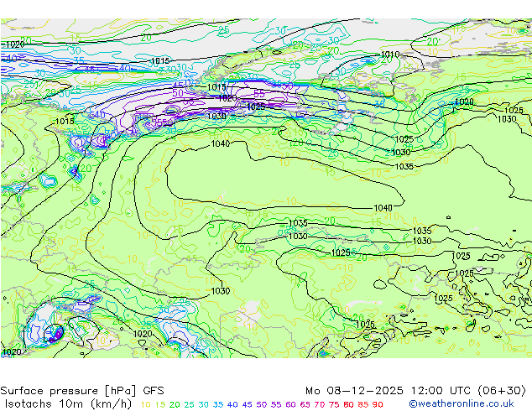Click the 15 value in the isotachs legend
The image size is (532, 411).
pyautogui.click(x=160, y=404)
